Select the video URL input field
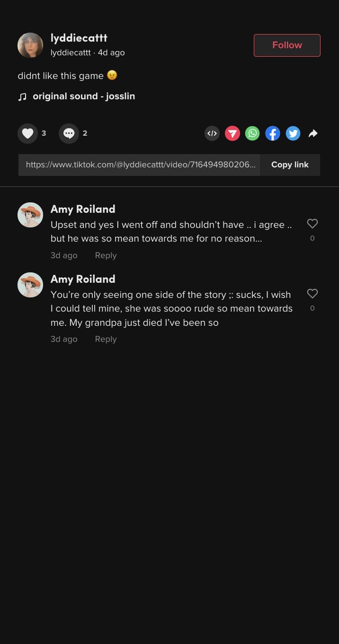This screenshot has height=644, width=339. 140,165
